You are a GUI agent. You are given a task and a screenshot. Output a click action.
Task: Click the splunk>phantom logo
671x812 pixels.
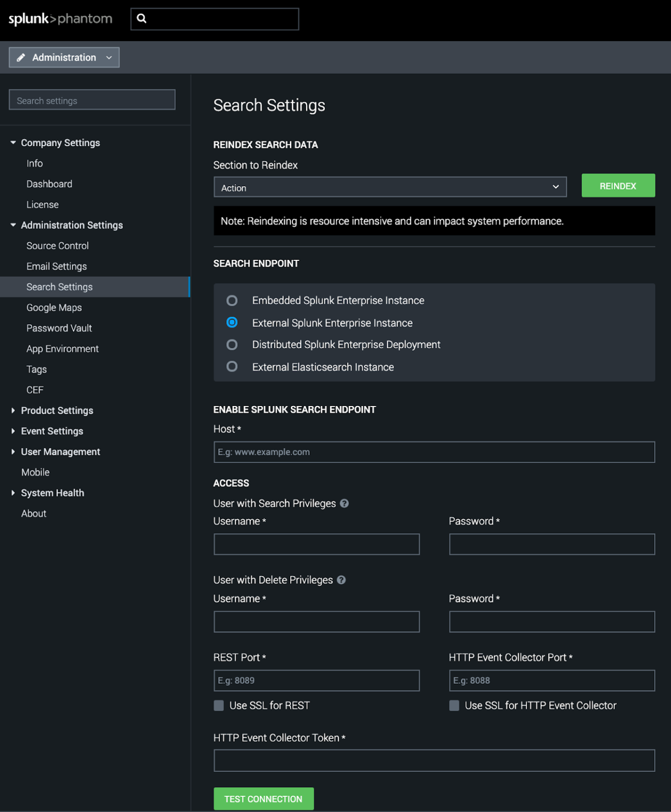(x=60, y=18)
